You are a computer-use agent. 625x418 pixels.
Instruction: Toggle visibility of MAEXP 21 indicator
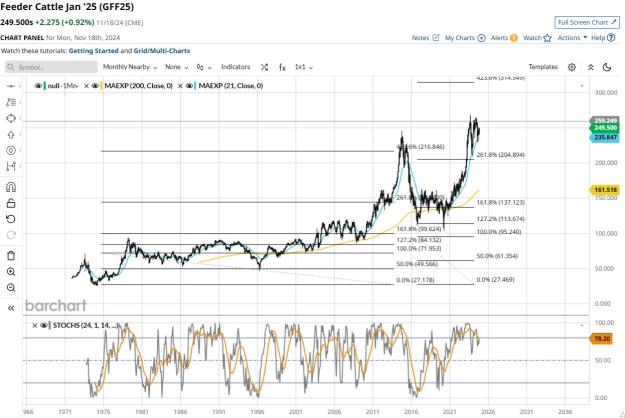189,86
